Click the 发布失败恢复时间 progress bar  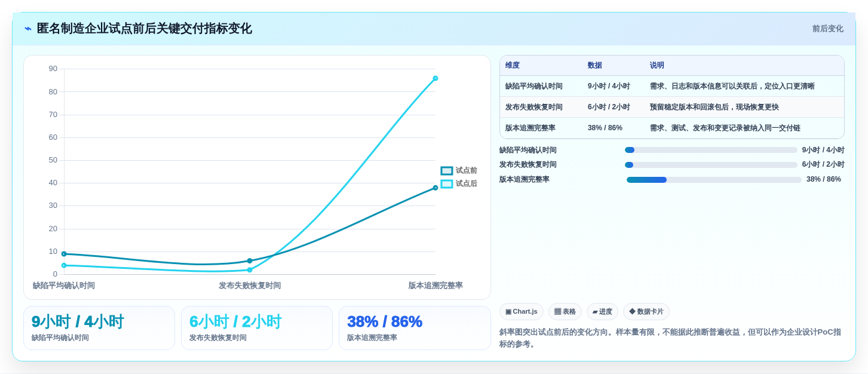(x=711, y=165)
